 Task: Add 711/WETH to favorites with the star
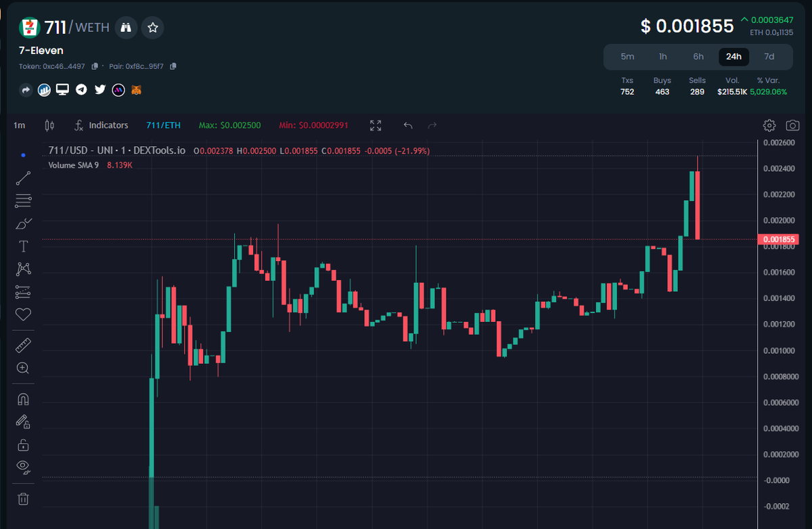click(153, 27)
